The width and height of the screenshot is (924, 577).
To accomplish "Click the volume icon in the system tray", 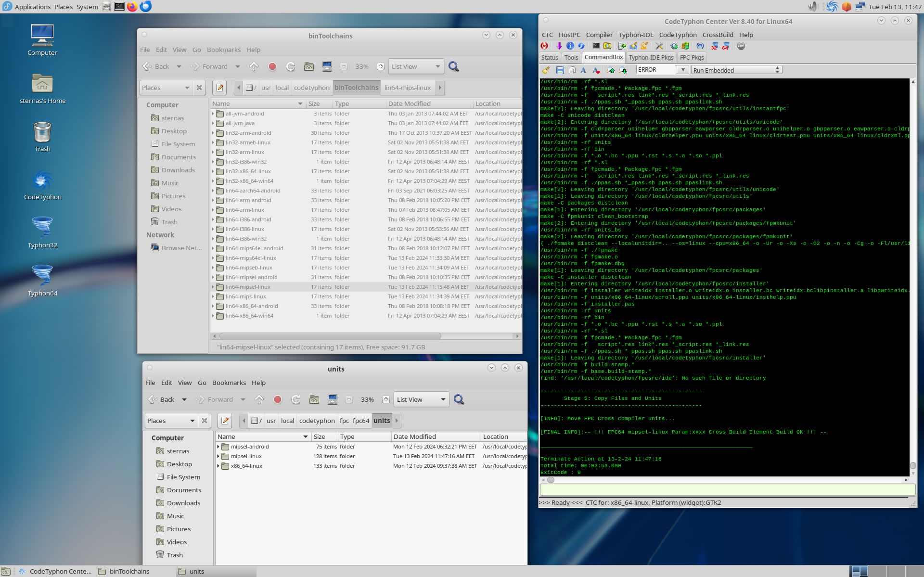I will pos(812,6).
